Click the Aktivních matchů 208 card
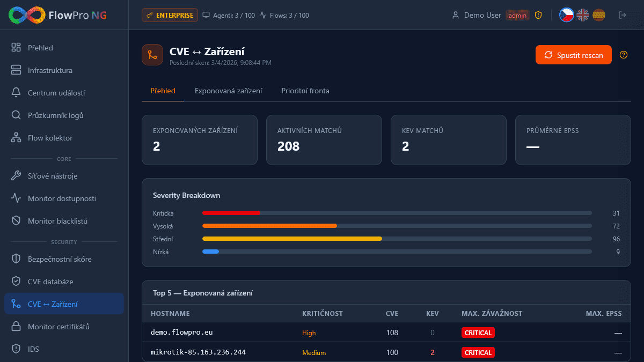This screenshot has width=644, height=362. click(324, 140)
